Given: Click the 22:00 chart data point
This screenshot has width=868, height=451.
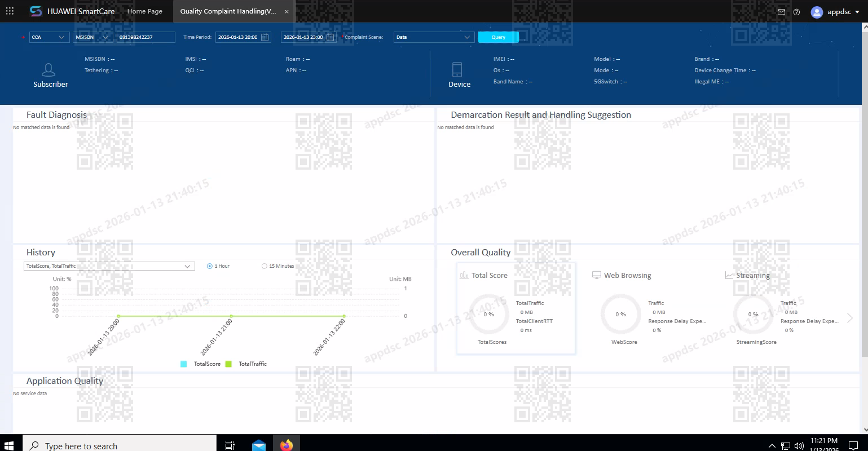Looking at the screenshot, I should [x=343, y=316].
